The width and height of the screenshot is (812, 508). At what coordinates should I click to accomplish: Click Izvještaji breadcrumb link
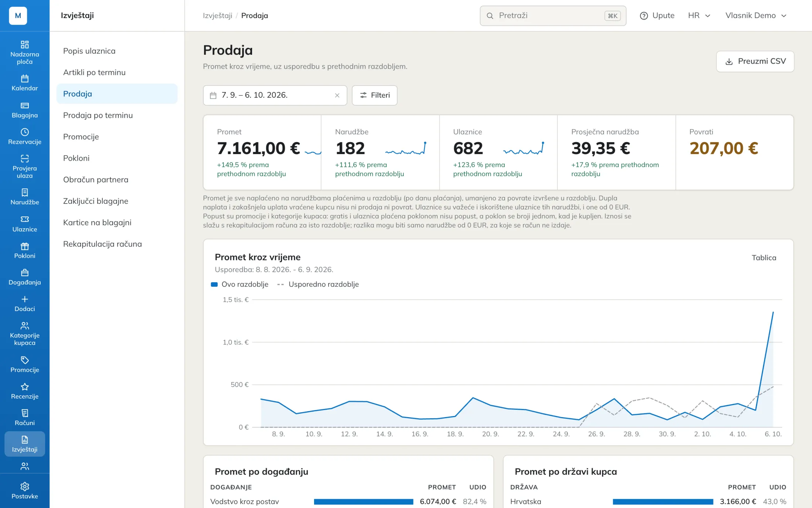tap(217, 16)
